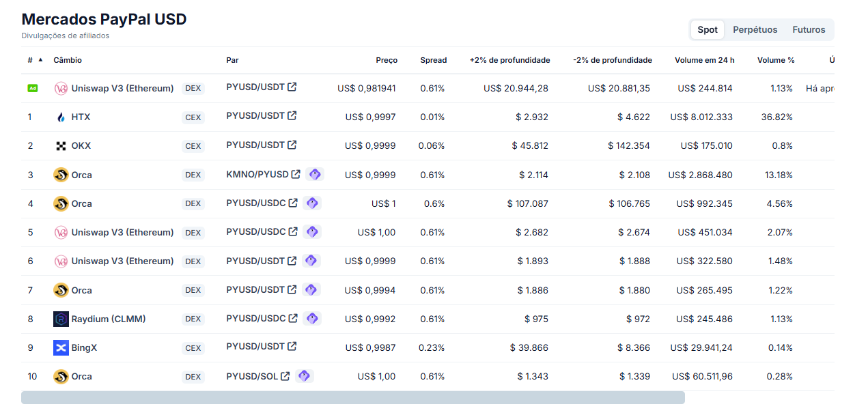Open the HTX exchange link
Screen dimensions: 868x415
81,117
